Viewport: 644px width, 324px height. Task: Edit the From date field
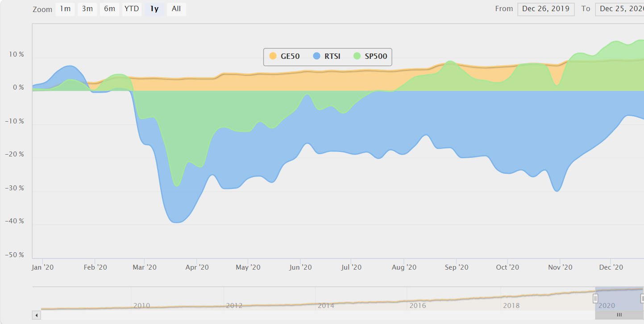pos(546,9)
